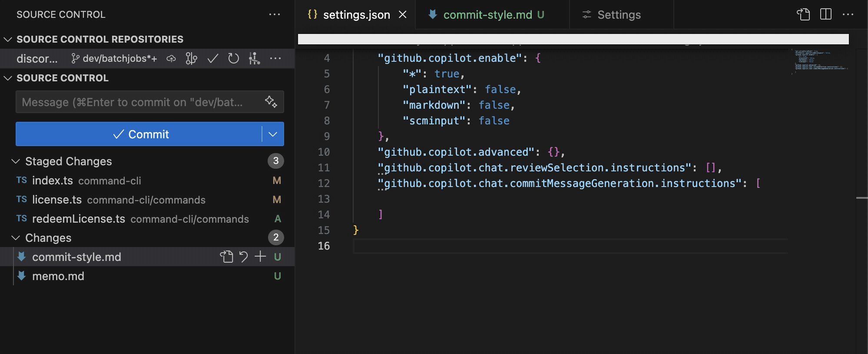Click line number 16 in the gutter
The width and height of the screenshot is (868, 354).
[x=324, y=246]
